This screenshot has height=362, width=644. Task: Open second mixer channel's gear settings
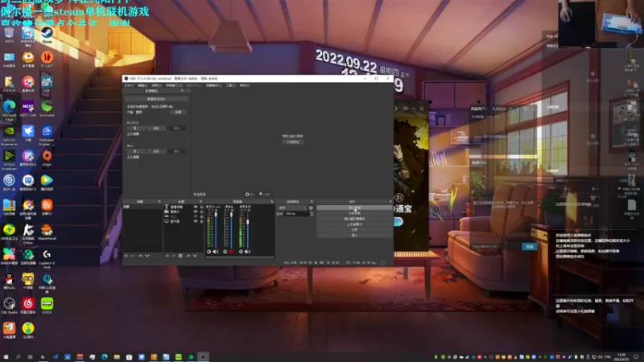tap(225, 252)
